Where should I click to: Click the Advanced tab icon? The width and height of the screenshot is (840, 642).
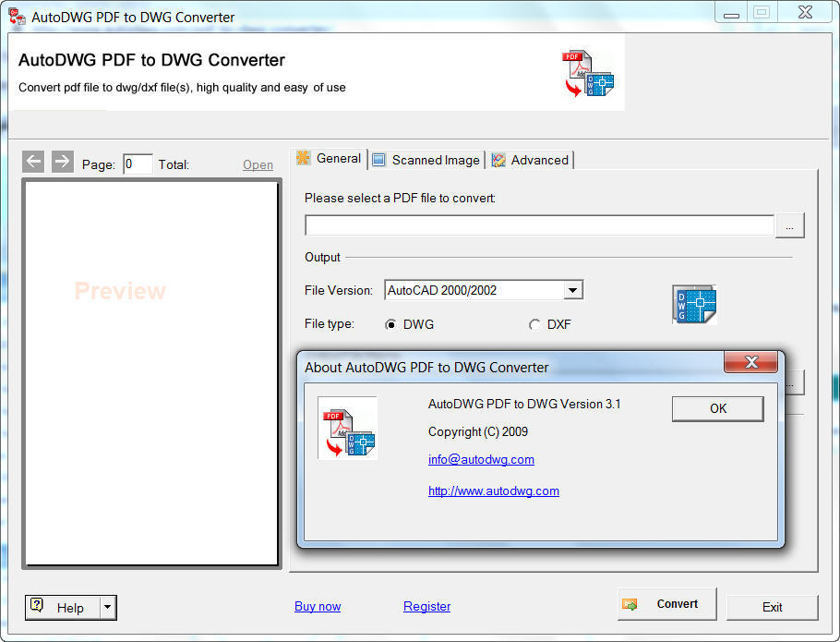(498, 160)
